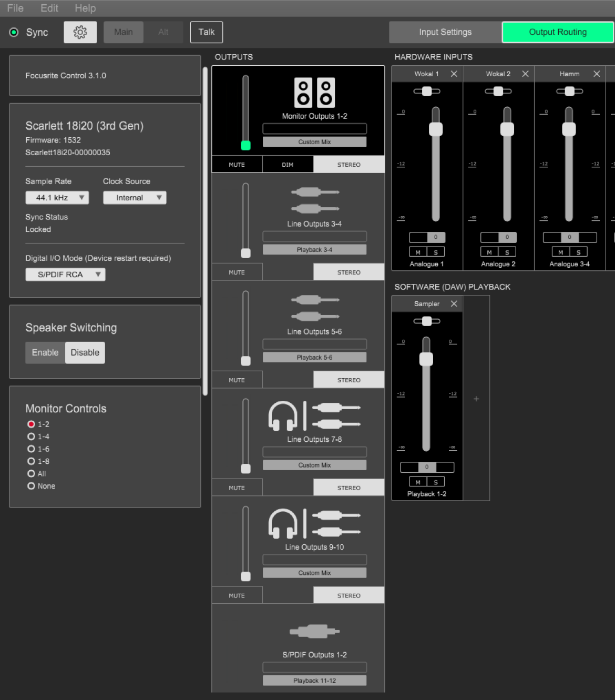Select the Alt speaker button
Viewport: 615px width, 700px height.
(x=163, y=32)
